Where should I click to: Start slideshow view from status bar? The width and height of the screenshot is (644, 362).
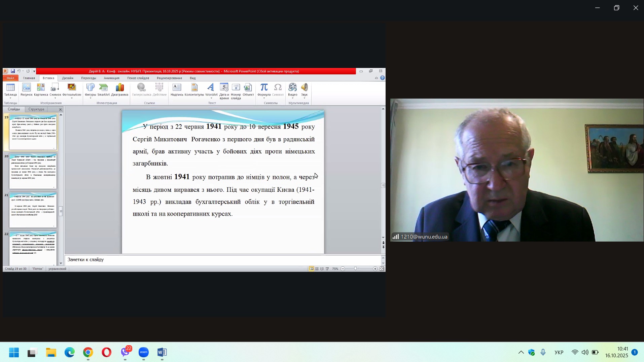[x=327, y=269]
